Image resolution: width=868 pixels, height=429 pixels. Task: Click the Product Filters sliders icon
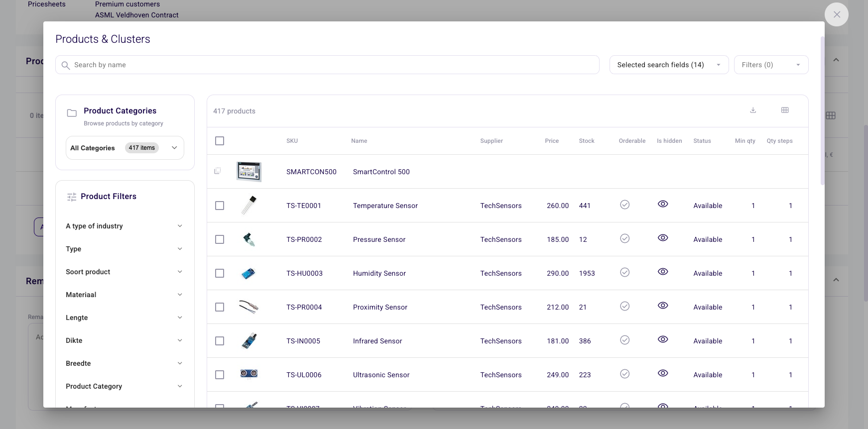(x=72, y=197)
